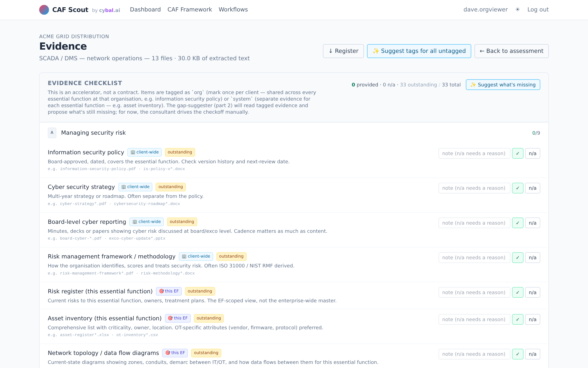Click the outstanding badge on Cyber security strategy
The width and height of the screenshot is (588, 368).
[170, 187]
